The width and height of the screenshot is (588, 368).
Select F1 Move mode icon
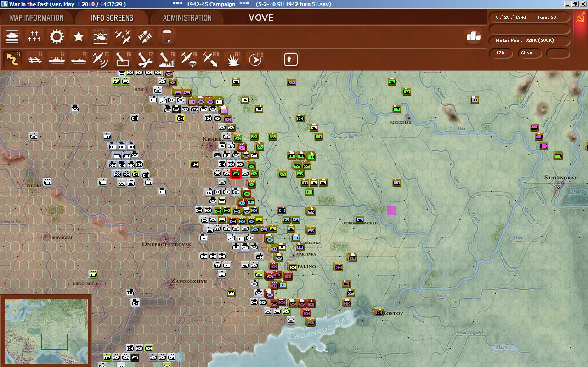pos(12,59)
